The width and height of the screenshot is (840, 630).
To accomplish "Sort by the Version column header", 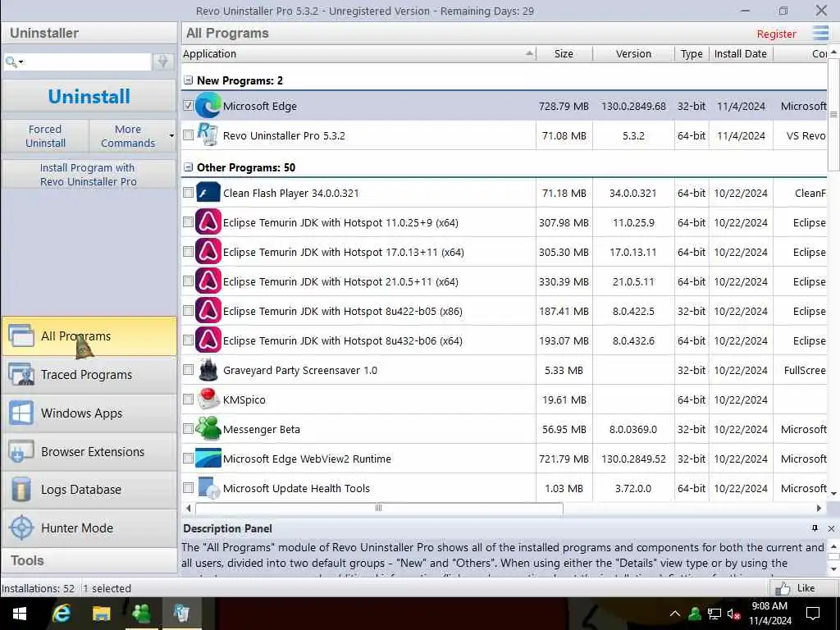I will 633,53.
